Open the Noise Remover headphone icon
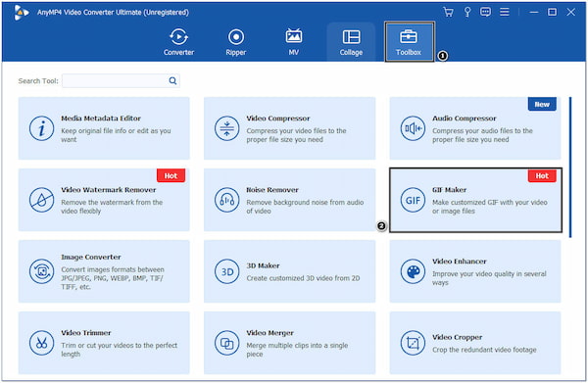 coord(227,200)
